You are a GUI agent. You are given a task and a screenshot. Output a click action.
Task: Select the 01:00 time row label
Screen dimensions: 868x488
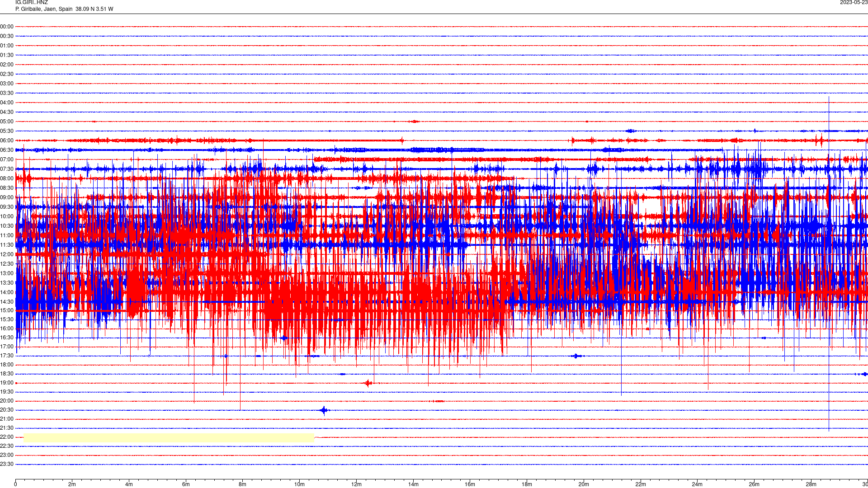(x=7, y=46)
